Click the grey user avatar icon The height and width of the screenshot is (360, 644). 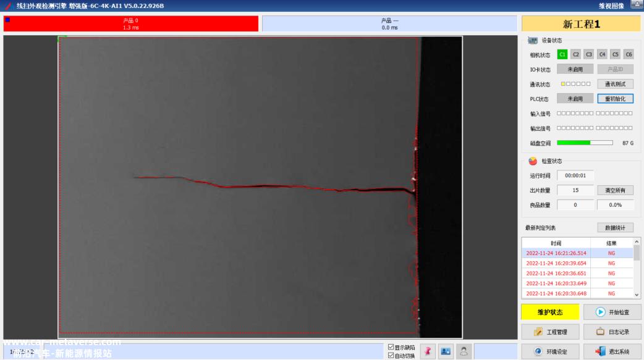[464, 351]
